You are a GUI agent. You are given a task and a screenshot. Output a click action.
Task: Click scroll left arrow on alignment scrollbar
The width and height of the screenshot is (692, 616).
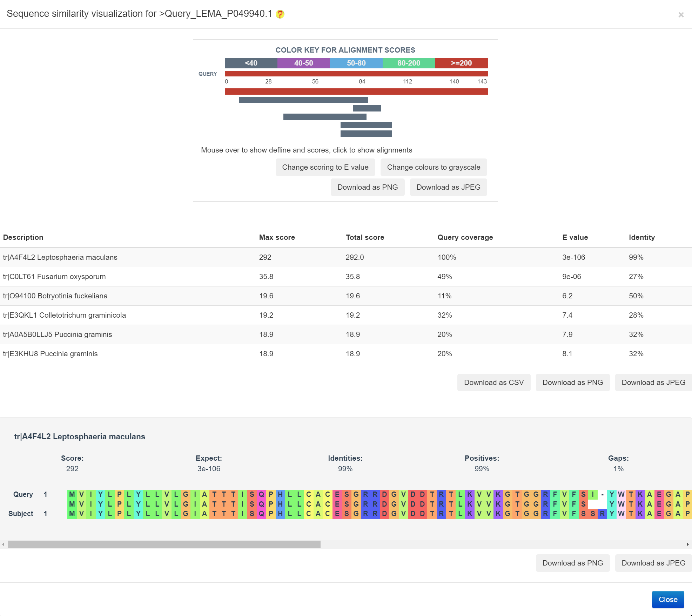pyautogui.click(x=4, y=544)
